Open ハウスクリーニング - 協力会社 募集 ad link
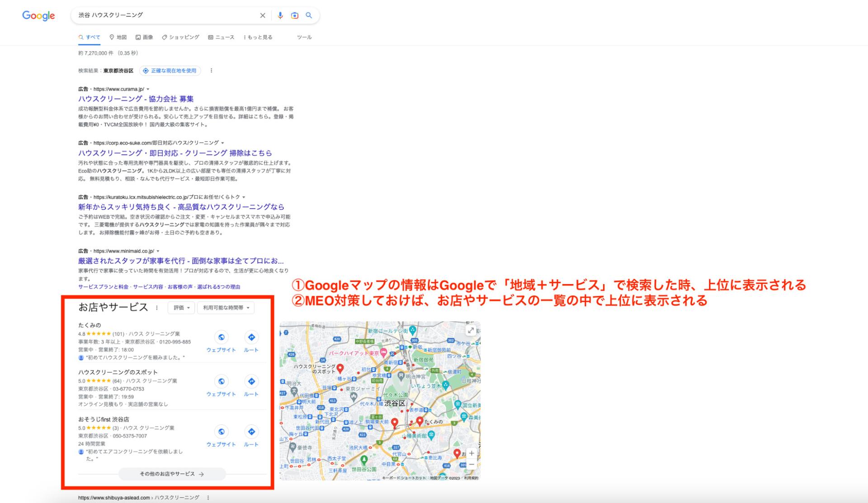Viewport: 868px width, 503px height. (136, 99)
